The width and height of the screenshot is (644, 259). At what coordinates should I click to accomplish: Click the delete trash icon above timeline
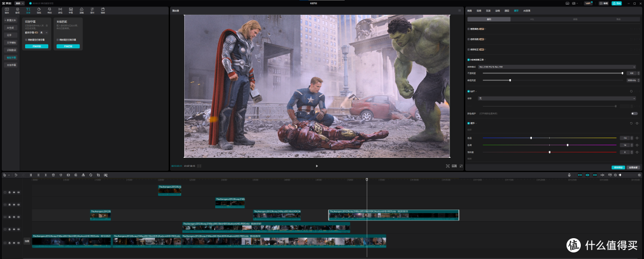[x=54, y=175]
